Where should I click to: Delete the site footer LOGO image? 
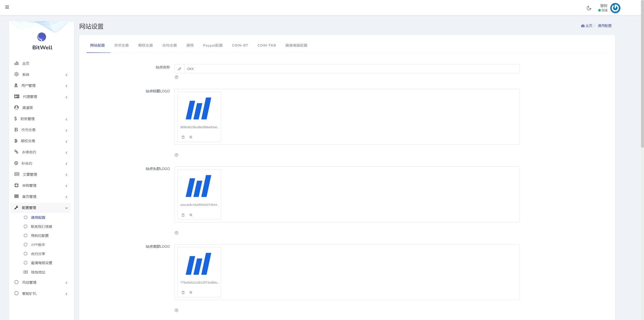tap(183, 293)
